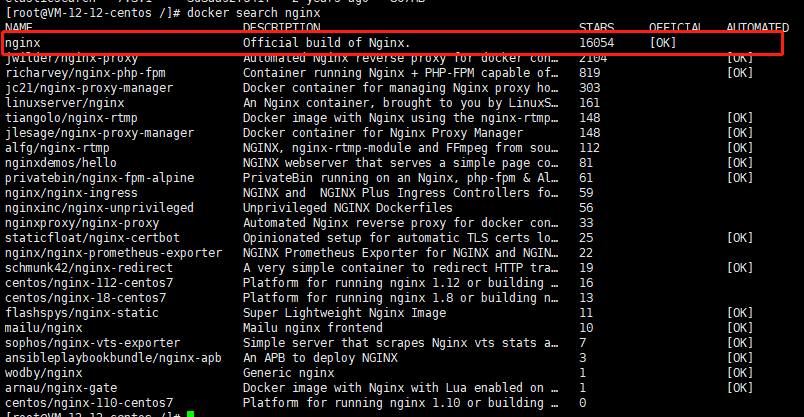
Task: Select the name "jc21/nginx-proxy-manager"
Action: pyautogui.click(x=89, y=88)
